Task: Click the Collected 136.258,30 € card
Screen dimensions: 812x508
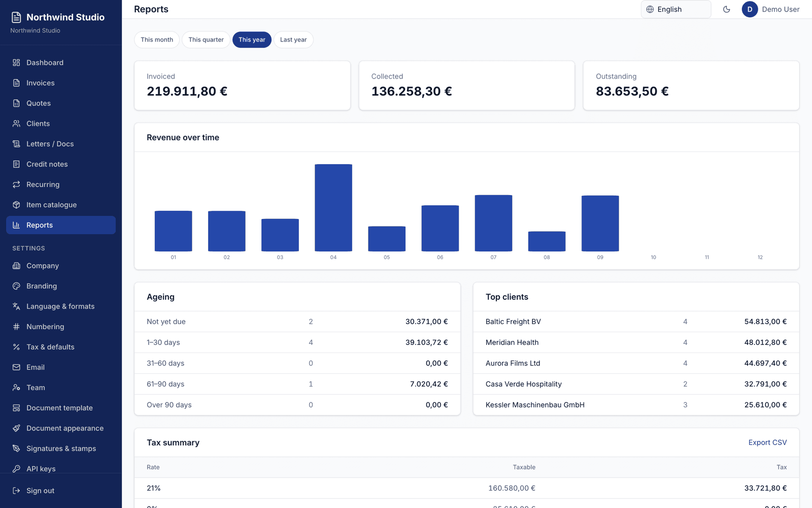Action: coord(467,85)
